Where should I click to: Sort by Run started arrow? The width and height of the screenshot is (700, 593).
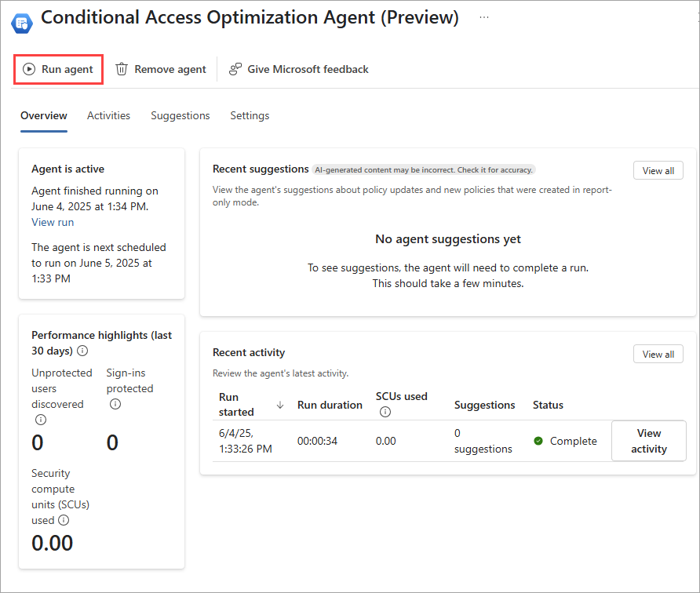pyautogui.click(x=280, y=405)
